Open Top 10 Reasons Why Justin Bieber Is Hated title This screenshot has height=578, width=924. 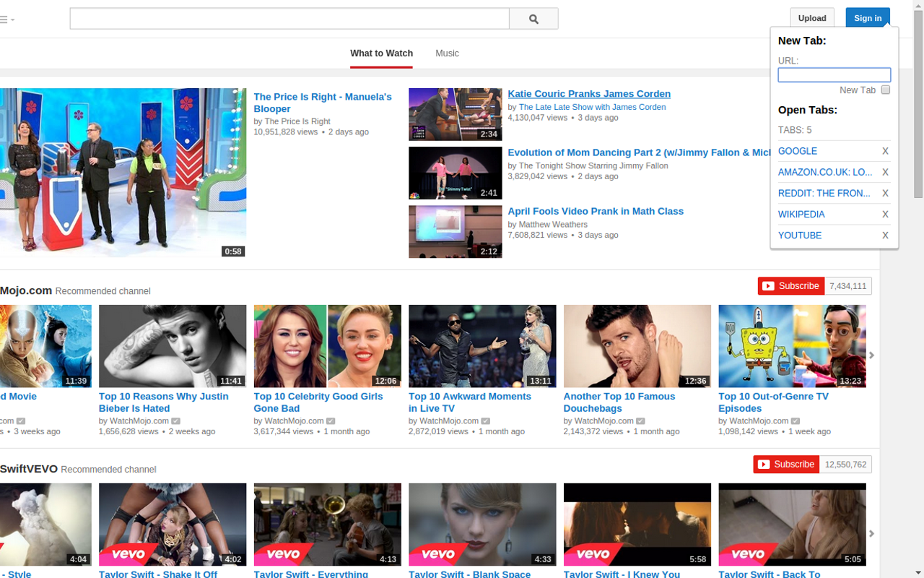tap(164, 402)
